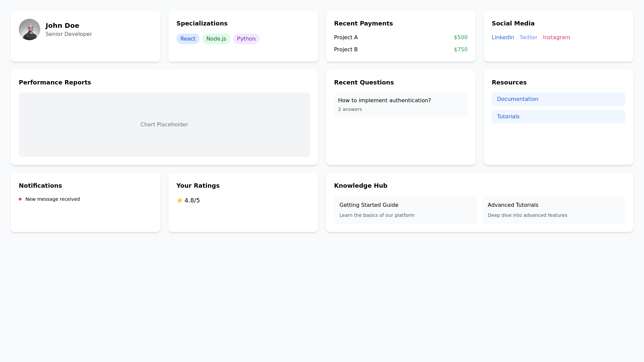Open the Advanced Tutorials card
644x362 pixels.
[553, 209]
